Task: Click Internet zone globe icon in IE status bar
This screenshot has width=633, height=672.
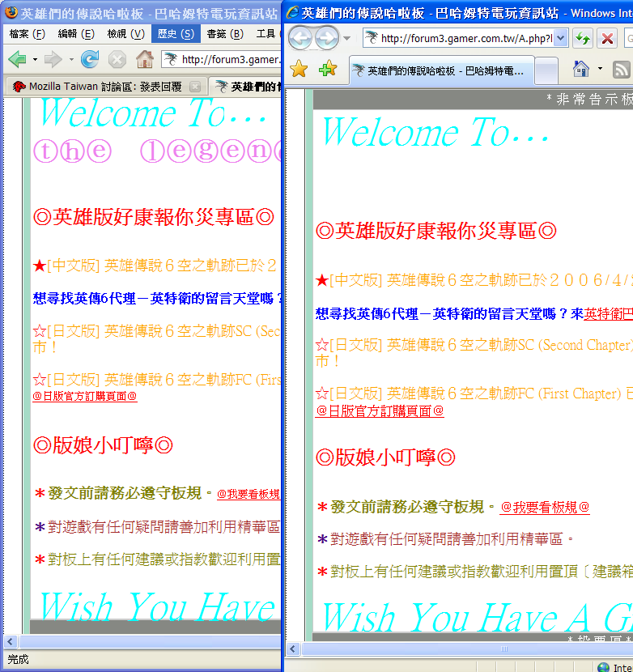Action: tap(603, 667)
